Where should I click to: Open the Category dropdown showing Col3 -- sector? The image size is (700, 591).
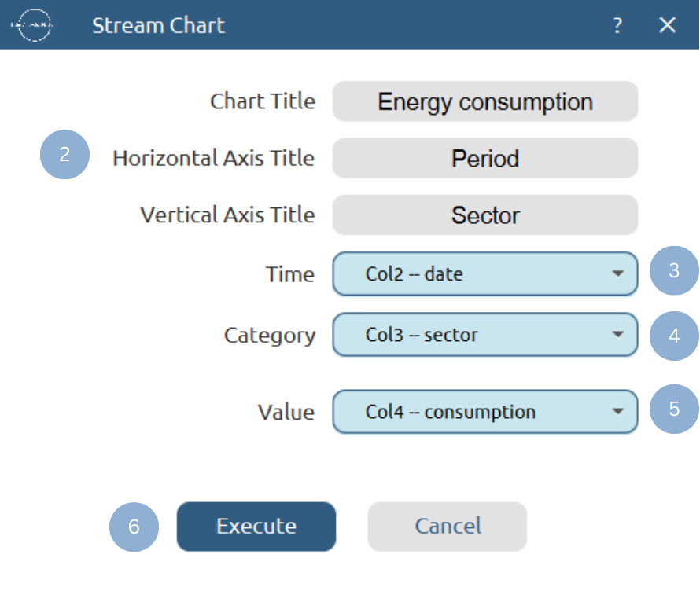pyautogui.click(x=485, y=335)
